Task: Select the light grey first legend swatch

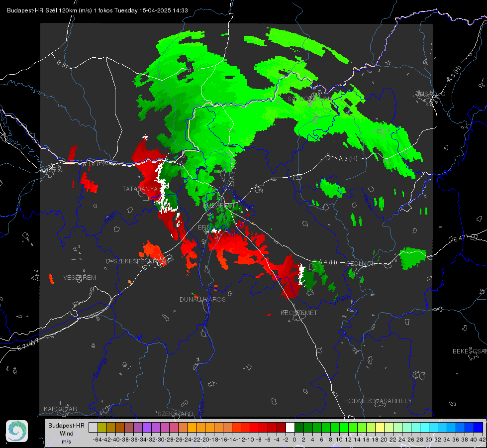Action: coord(93,427)
